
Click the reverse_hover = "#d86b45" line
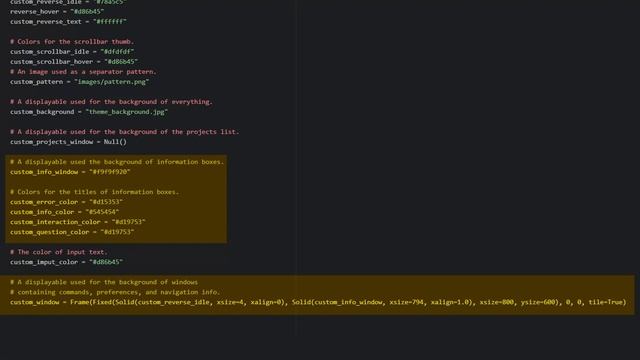point(57,11)
